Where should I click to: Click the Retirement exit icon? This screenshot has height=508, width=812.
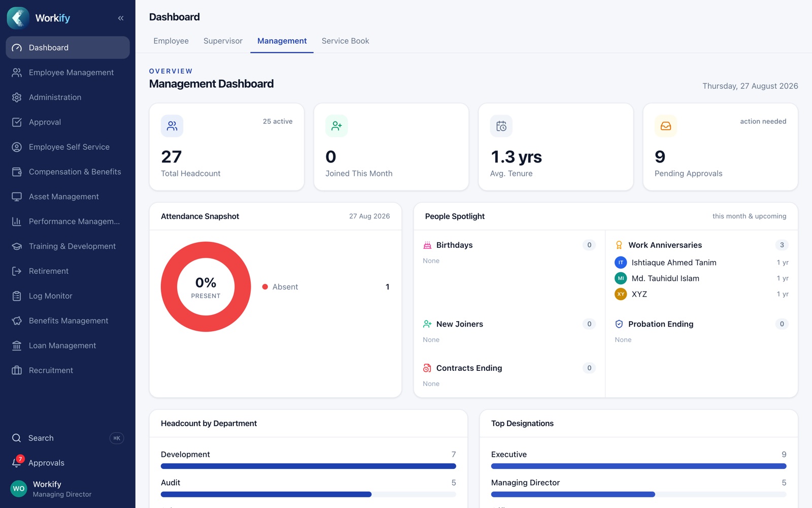(17, 271)
